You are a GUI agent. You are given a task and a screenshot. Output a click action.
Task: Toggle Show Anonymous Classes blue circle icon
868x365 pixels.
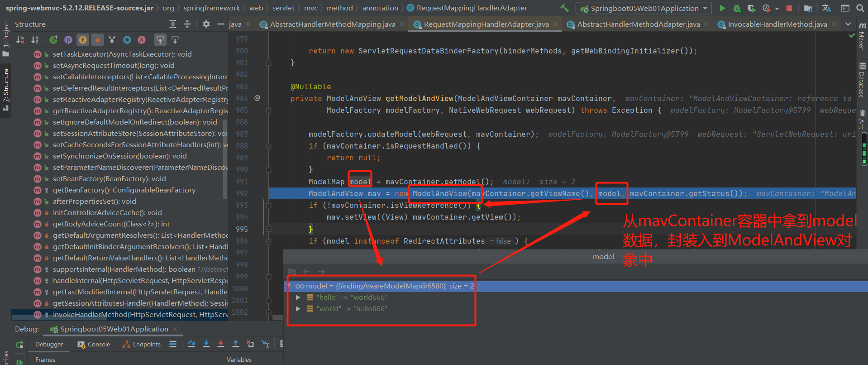[x=127, y=40]
